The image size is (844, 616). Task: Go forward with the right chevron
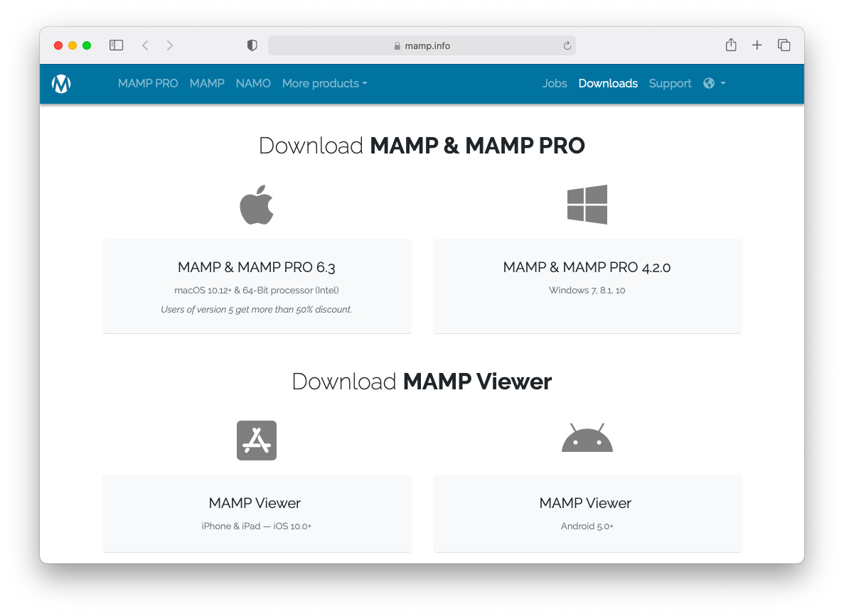[x=169, y=45]
